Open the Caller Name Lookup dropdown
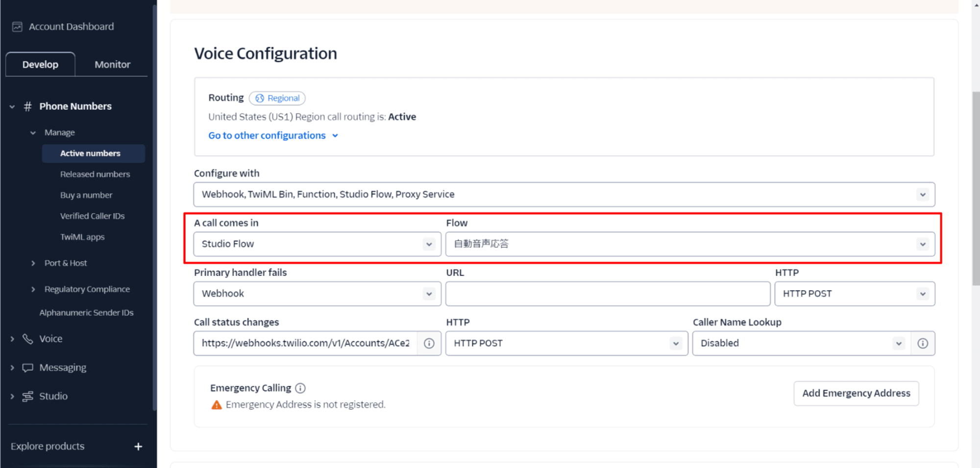 tap(801, 344)
